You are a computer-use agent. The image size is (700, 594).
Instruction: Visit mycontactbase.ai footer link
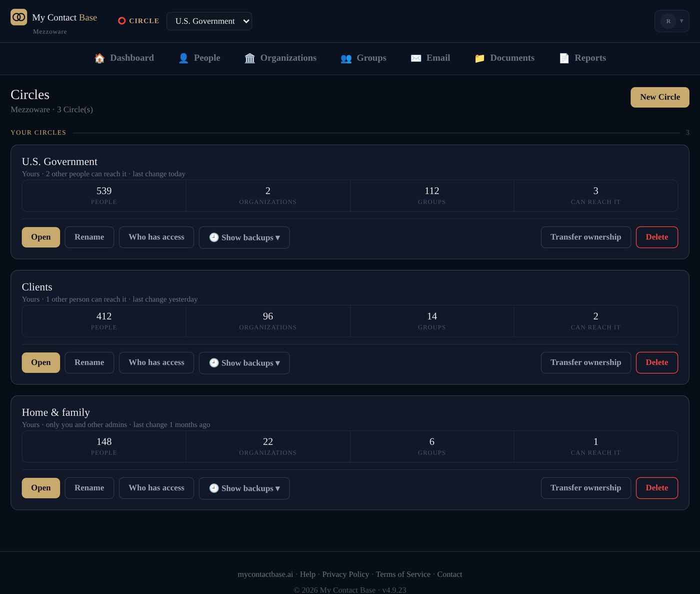(265, 574)
